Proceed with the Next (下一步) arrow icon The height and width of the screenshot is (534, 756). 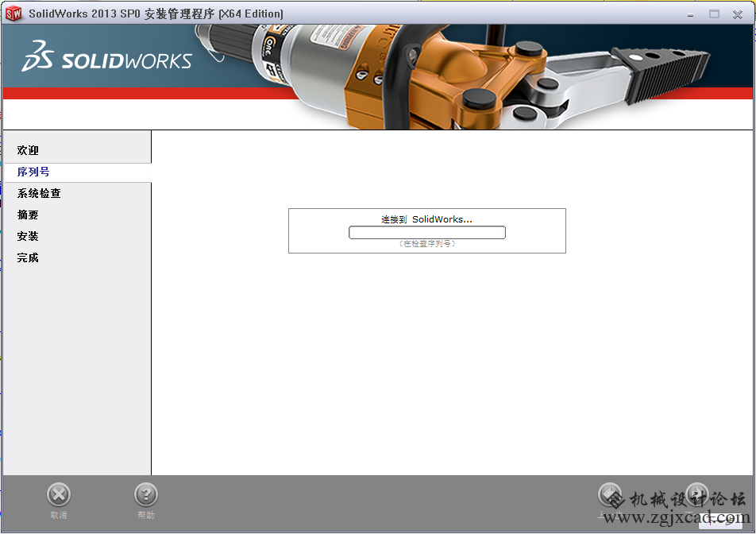[696, 494]
